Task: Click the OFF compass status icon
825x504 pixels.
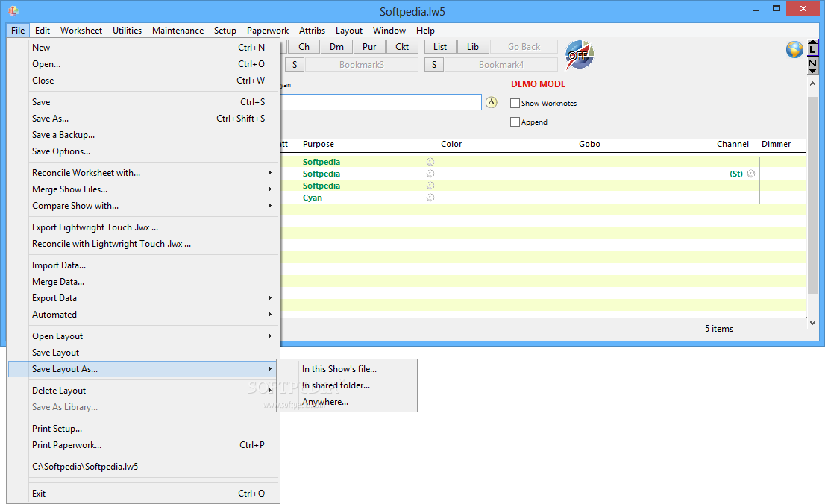Action: coord(580,54)
